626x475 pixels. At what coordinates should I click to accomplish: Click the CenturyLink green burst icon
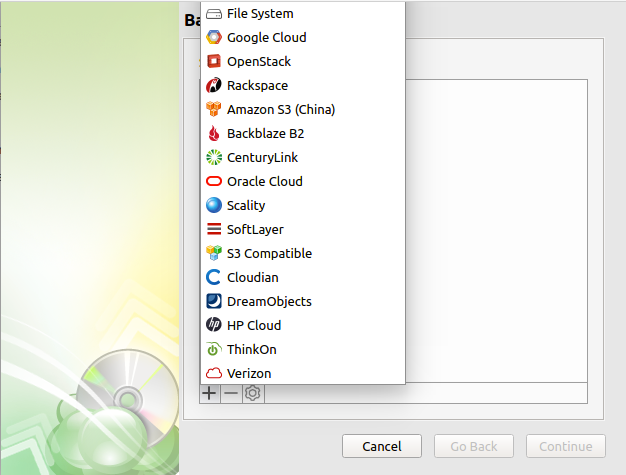click(213, 158)
